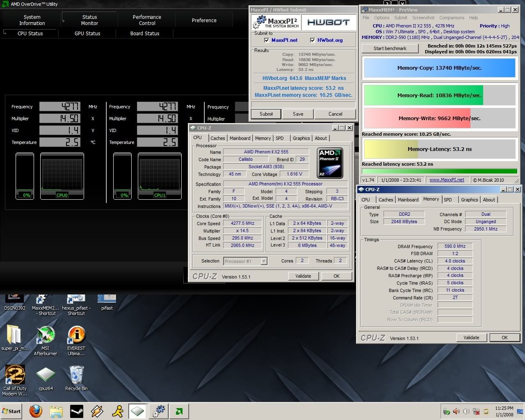The image size is (525, 420).
Task: Open Preference tab in AMD OverDrive
Action: click(204, 20)
